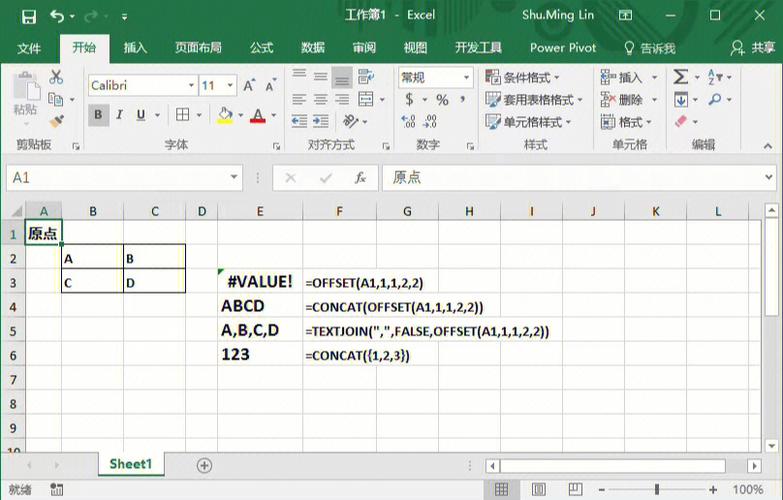Toggle bold formatting (B)
This screenshot has width=783, height=500.
coord(98,115)
